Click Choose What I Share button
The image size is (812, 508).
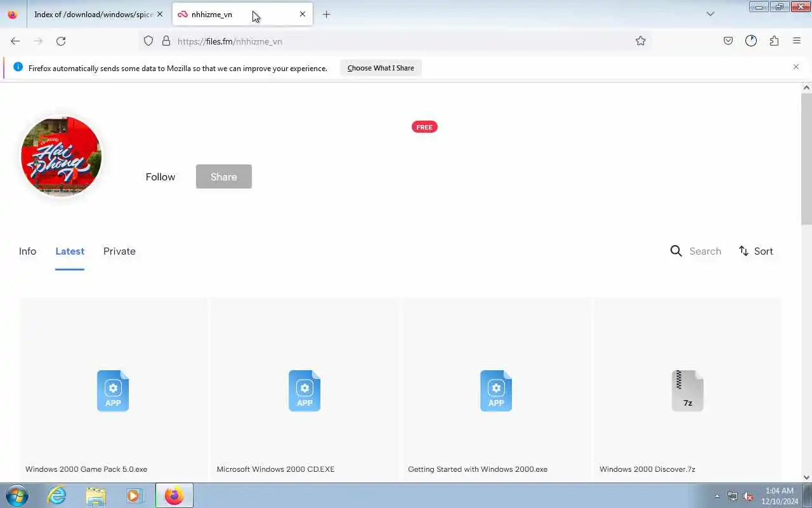coord(381,68)
